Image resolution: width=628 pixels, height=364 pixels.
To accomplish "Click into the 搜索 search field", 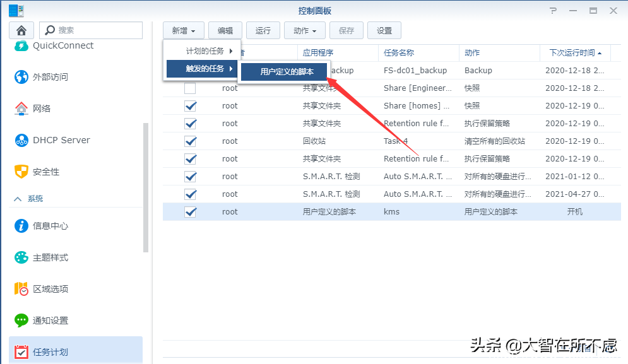I will tap(91, 30).
